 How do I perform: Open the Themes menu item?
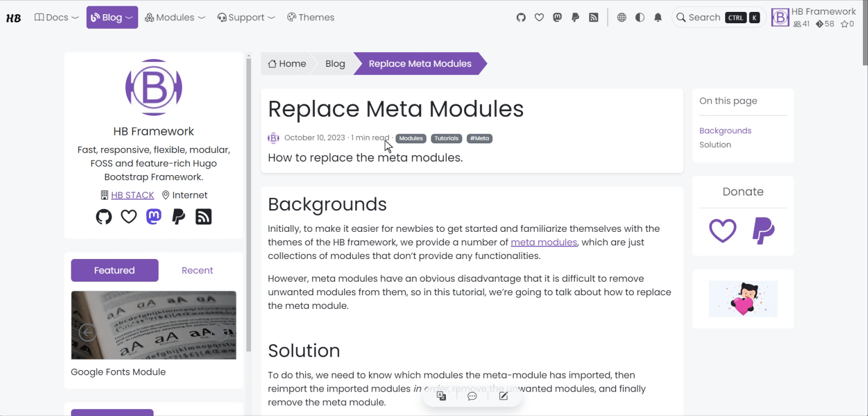(x=310, y=18)
